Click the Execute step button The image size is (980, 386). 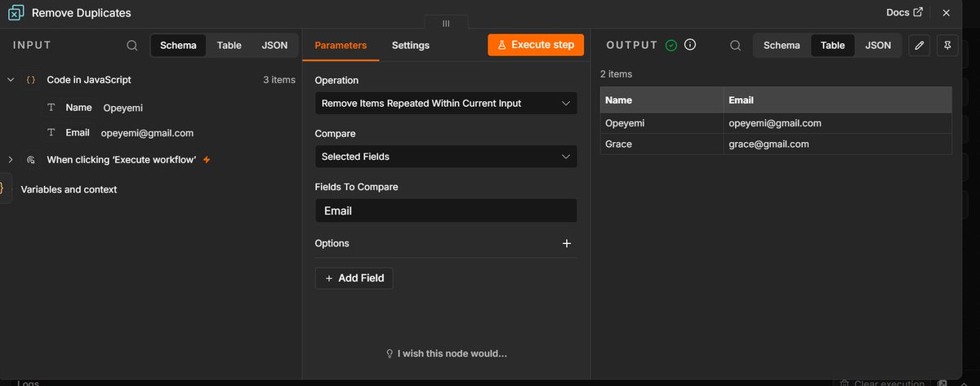536,45
